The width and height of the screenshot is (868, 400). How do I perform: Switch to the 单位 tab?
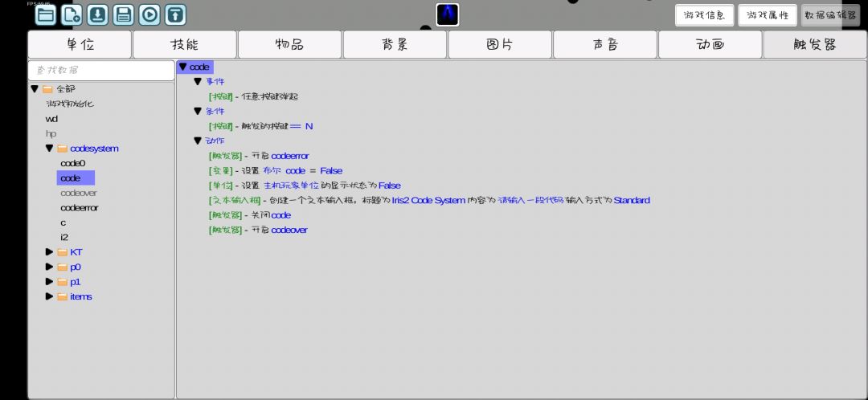click(x=80, y=44)
